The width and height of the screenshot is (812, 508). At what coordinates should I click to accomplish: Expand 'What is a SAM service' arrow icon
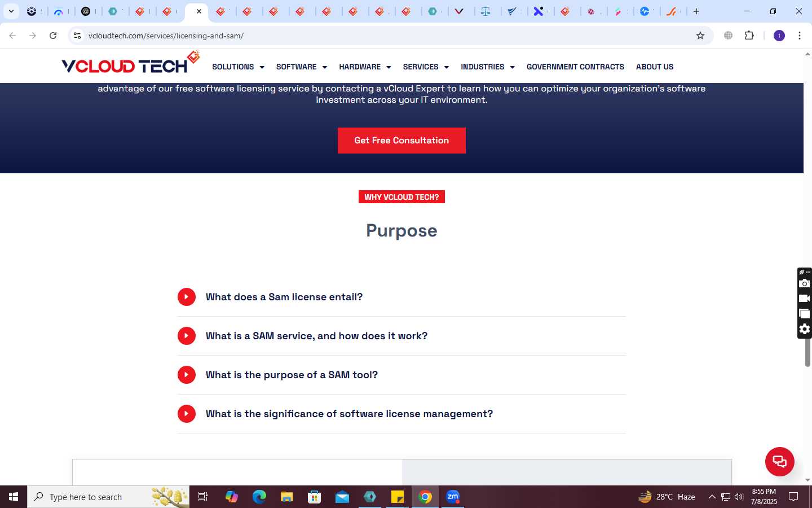[187, 336]
